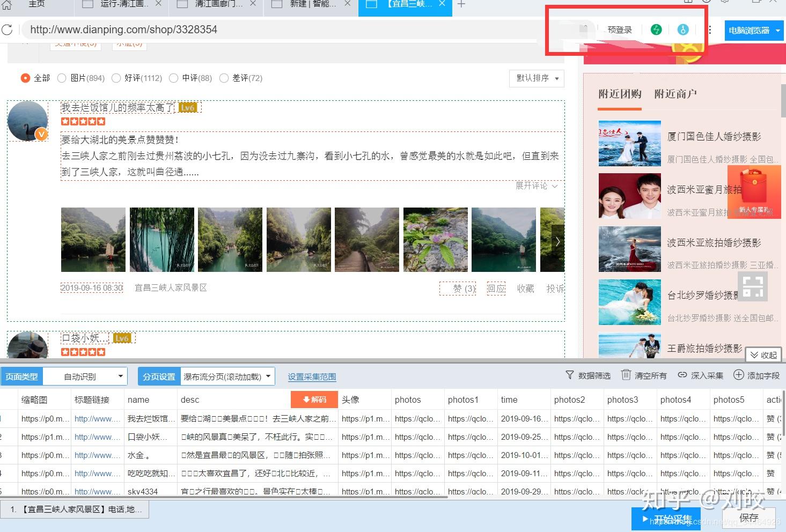Switch to the 附近团购 tab
Viewport: 786px width, 532px height.
click(x=620, y=94)
